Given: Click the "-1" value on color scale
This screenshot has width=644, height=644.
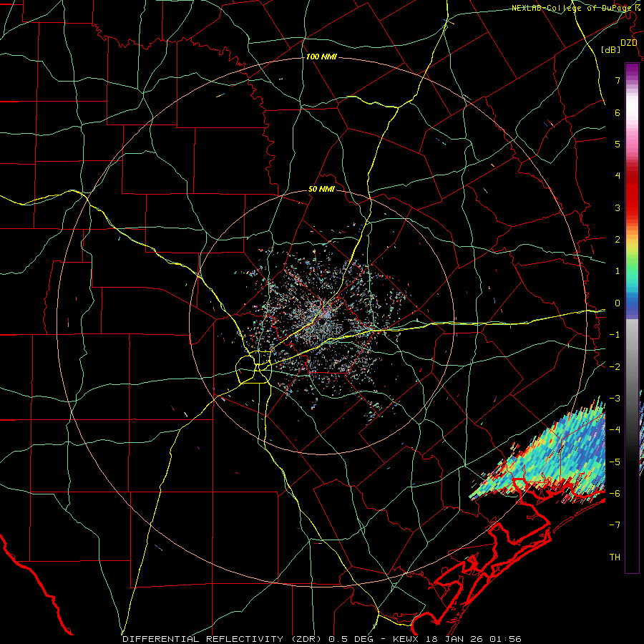Looking at the screenshot, I should (615, 335).
